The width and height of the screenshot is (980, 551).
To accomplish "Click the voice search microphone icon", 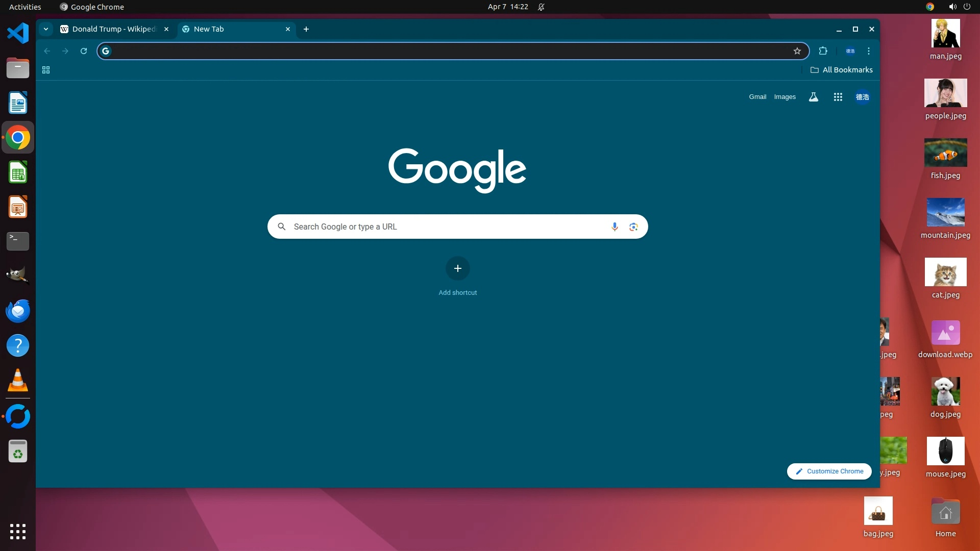I will (x=615, y=227).
